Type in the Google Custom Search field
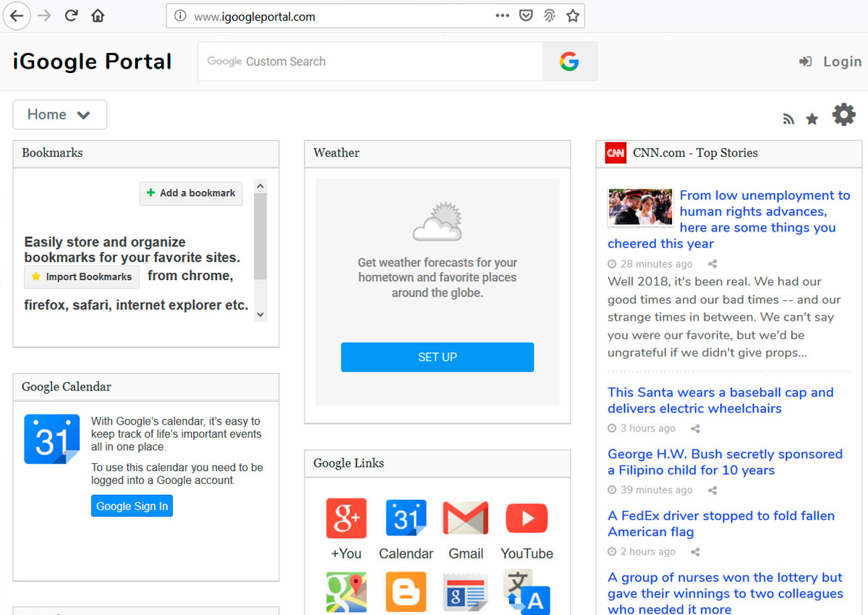 point(369,61)
